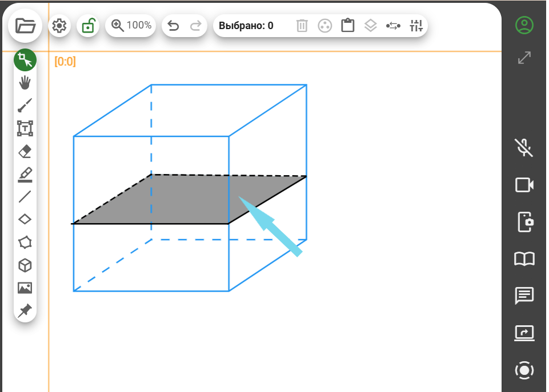Screen dimensions: 549x392
Task: Select the 3D cube shape tool
Action: tap(25, 265)
